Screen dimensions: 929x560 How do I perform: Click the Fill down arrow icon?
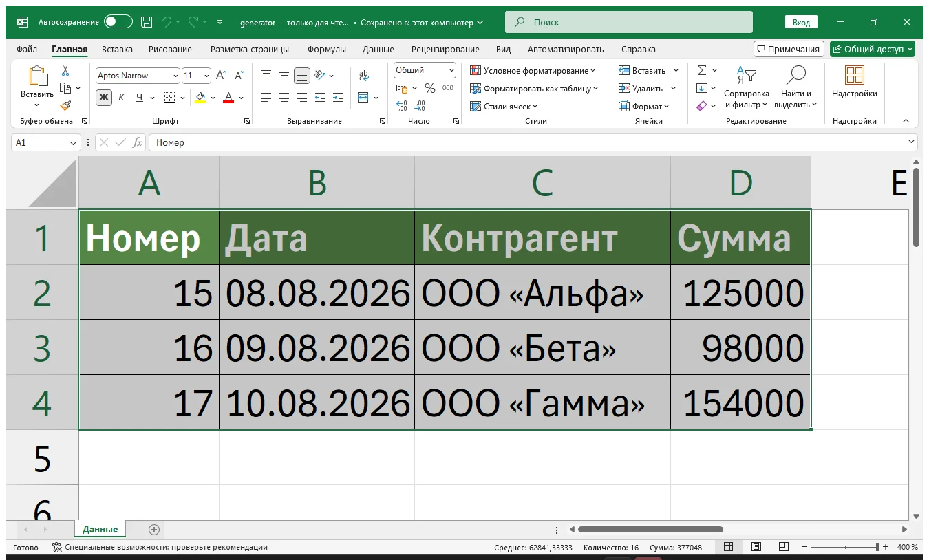702,88
